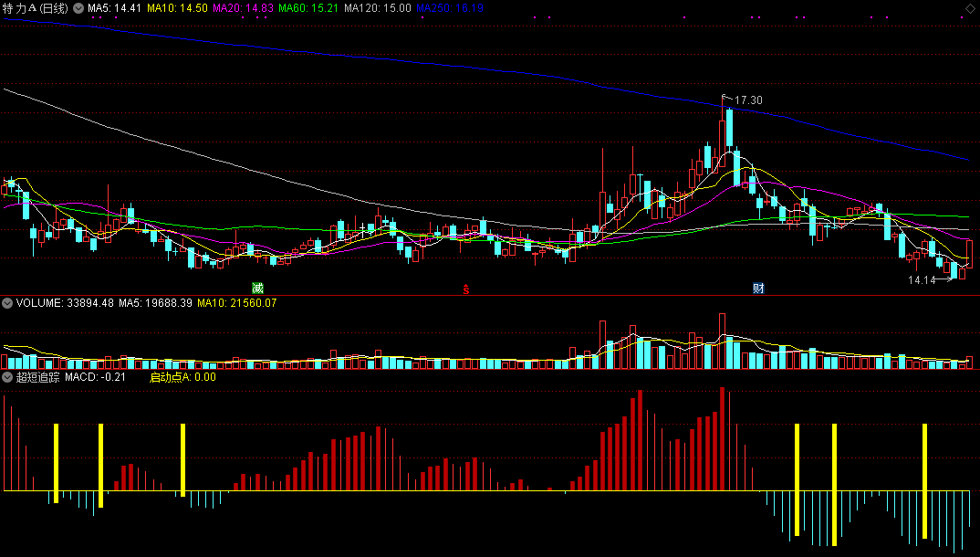Expand the 超短追踪 panel indicator dropdown
Viewport: 980px width, 557px height.
(x=7, y=377)
